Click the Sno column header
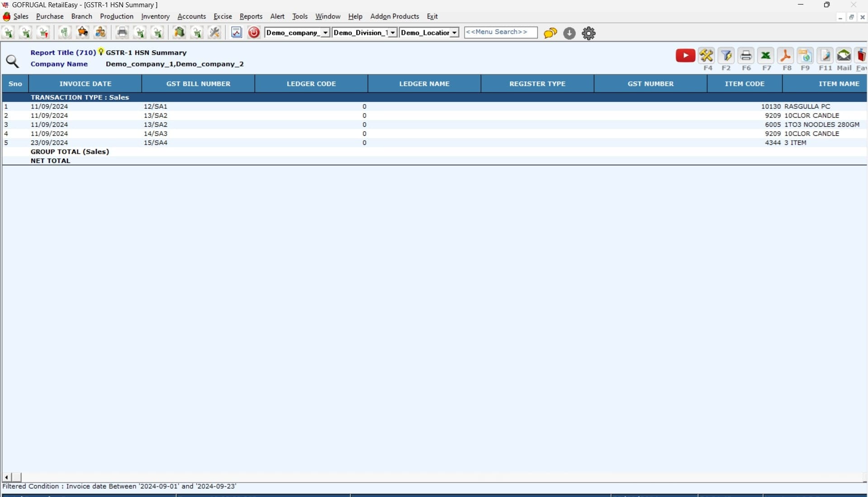The height and width of the screenshot is (497, 868). [x=15, y=84]
